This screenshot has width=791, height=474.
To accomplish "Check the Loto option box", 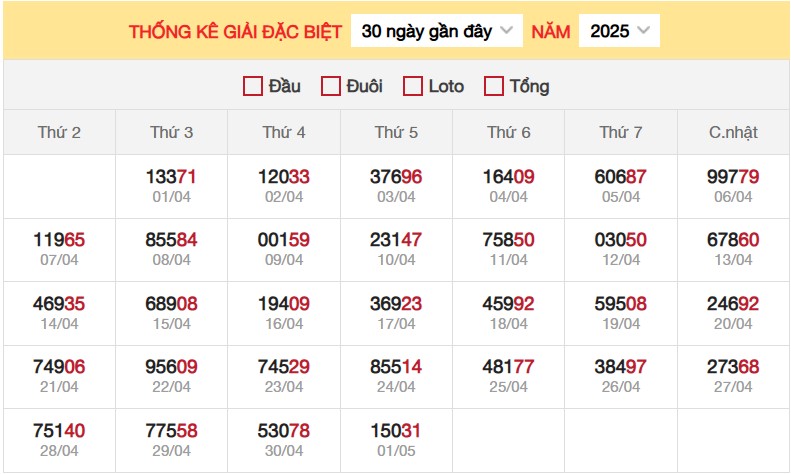I will 413,86.
